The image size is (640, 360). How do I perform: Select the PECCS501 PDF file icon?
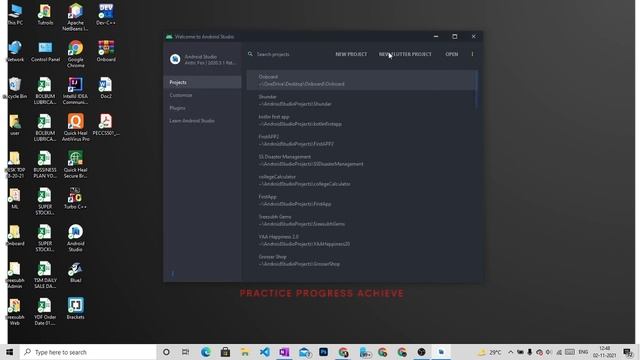pos(106,125)
